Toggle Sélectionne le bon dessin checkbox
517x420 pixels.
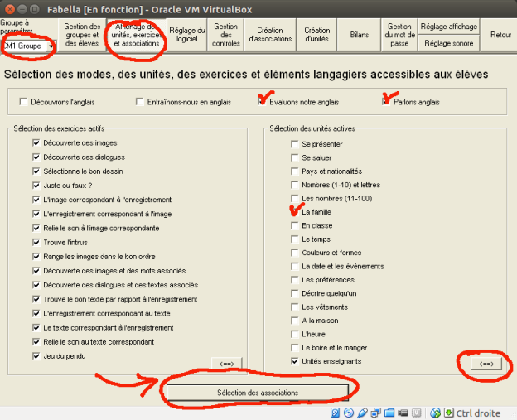pos(36,171)
